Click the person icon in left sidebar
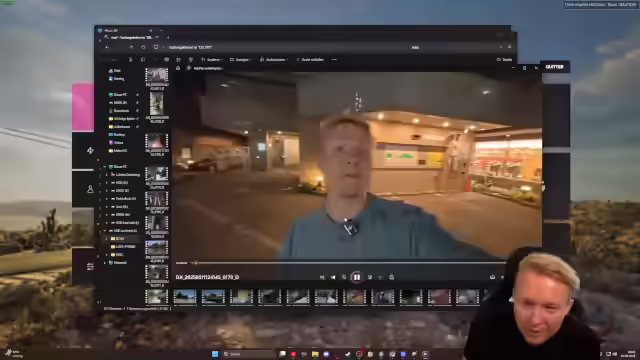Viewport: 640px width, 360px height. point(90,189)
